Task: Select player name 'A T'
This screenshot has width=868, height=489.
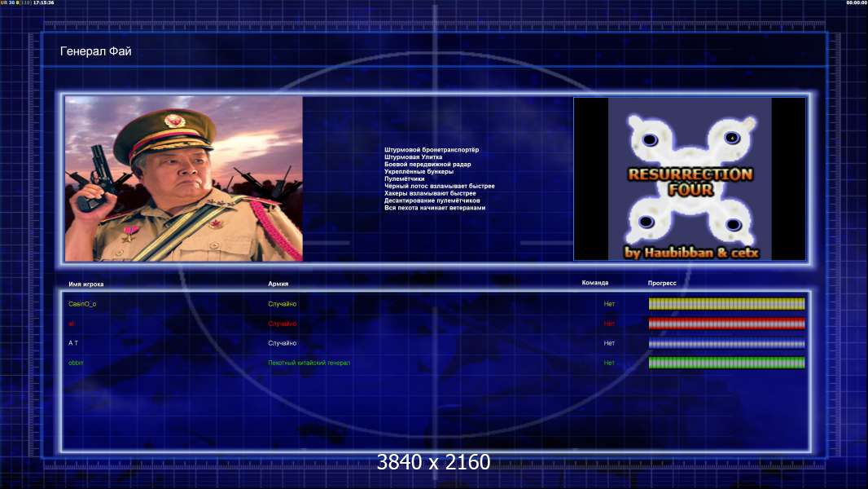Action: point(73,343)
